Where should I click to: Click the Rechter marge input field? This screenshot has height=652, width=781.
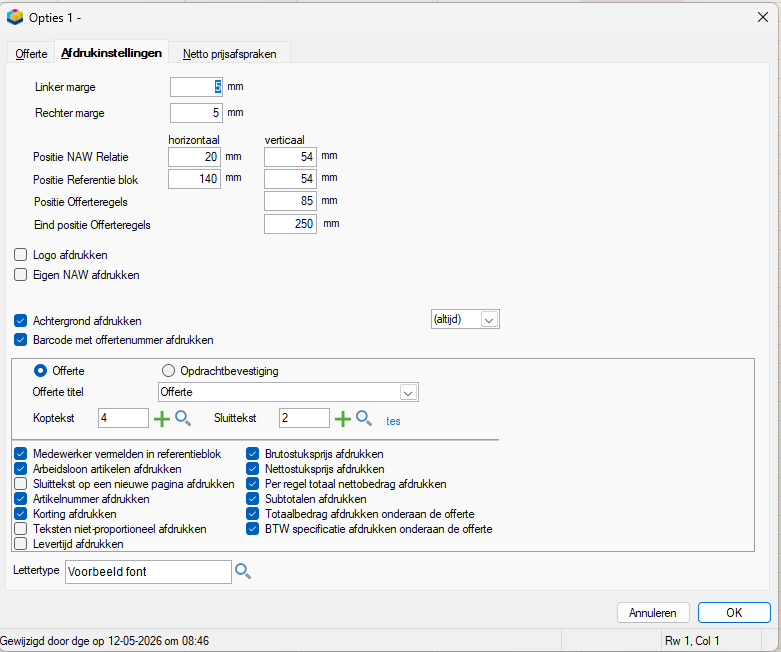(x=196, y=113)
